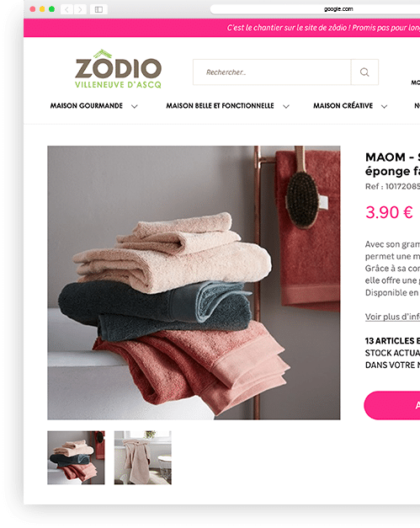Go back with browser back arrow

(x=66, y=9)
